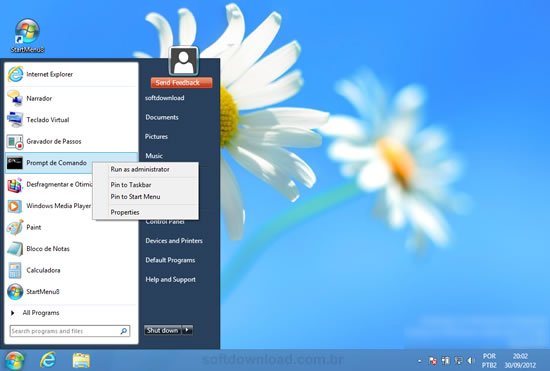The height and width of the screenshot is (371, 550).
Task: Open Default Programs
Action: click(x=170, y=260)
